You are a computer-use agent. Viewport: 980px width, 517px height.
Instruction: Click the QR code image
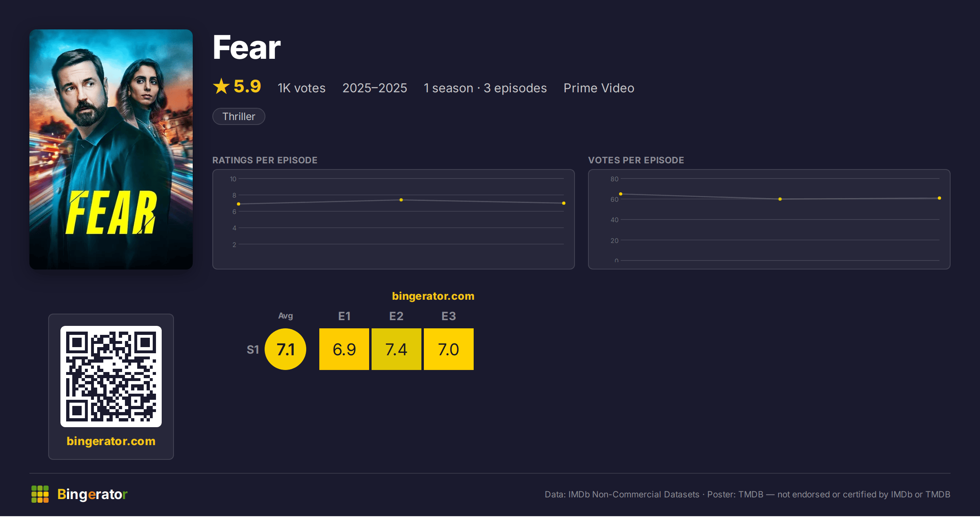(111, 377)
